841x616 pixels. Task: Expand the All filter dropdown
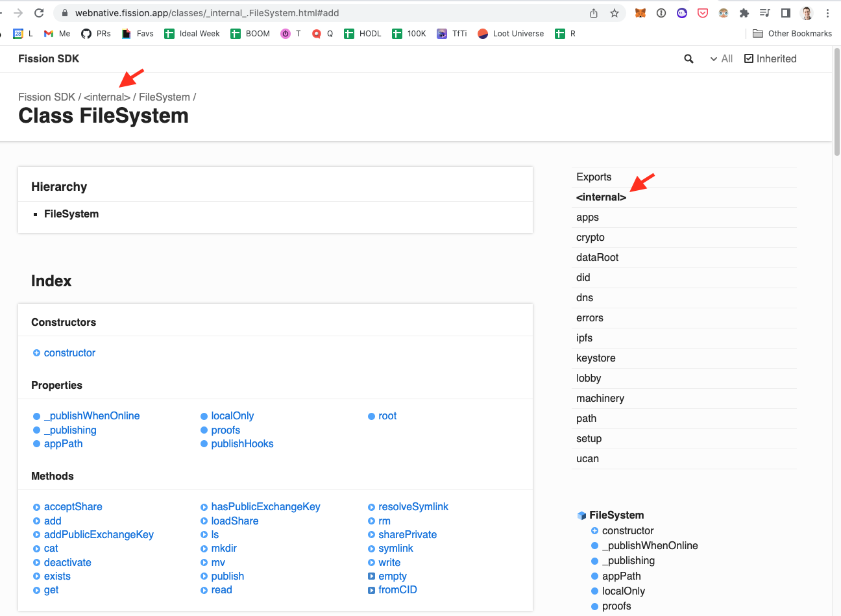click(x=720, y=58)
